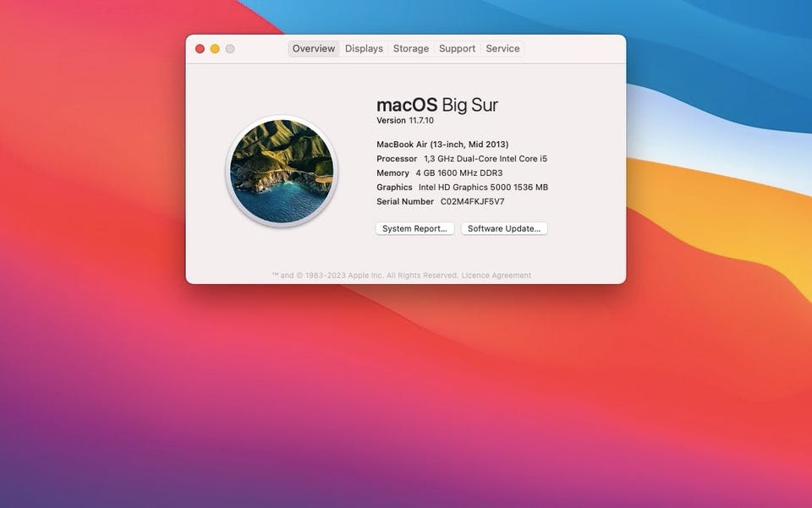Open the Displays tab
This screenshot has height=508, width=812.
(x=364, y=49)
